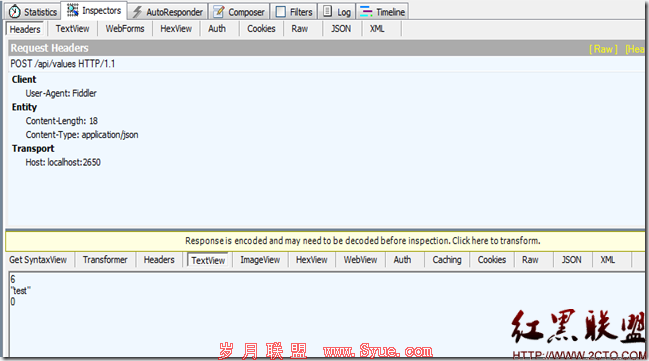This screenshot has width=649, height=361.
Task: Collapse the Transport header group
Action: pos(33,148)
